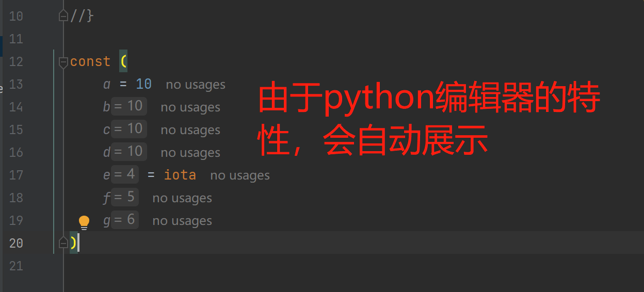The height and width of the screenshot is (292, 644).
Task: Click the "= 4" inlay hint next to e
Action: tap(125, 174)
